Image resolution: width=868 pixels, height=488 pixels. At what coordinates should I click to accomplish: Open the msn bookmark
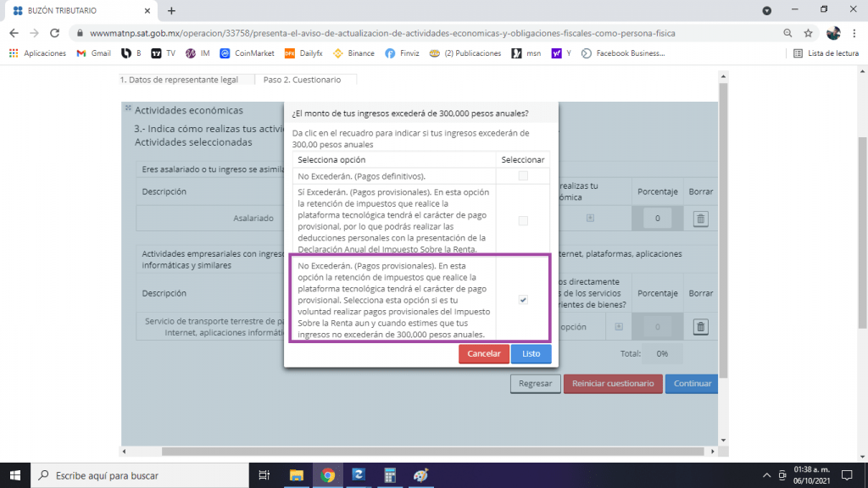coord(526,53)
